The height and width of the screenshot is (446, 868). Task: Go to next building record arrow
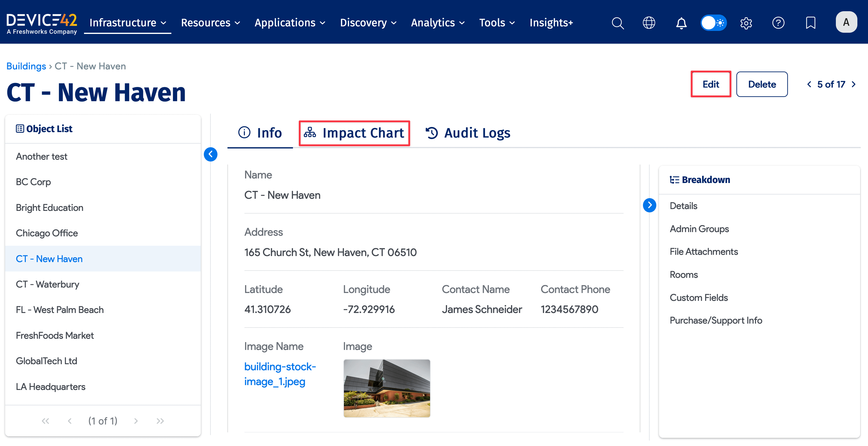(x=853, y=84)
